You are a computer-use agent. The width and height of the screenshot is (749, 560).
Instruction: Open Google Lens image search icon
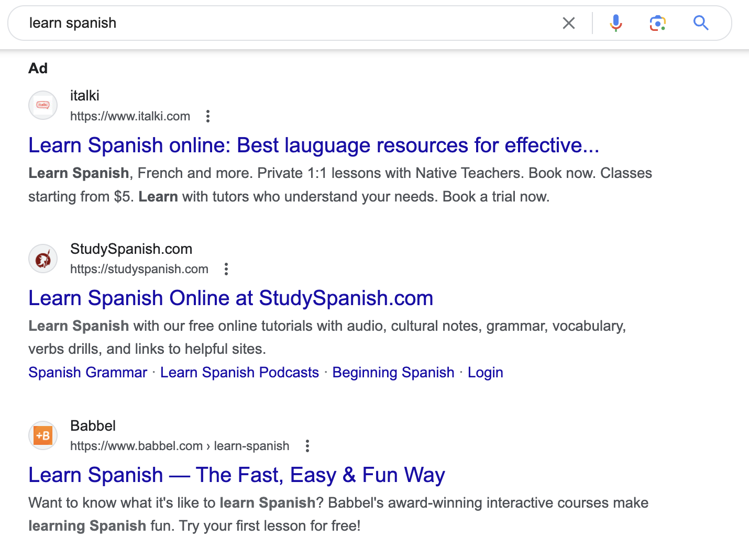click(x=658, y=23)
